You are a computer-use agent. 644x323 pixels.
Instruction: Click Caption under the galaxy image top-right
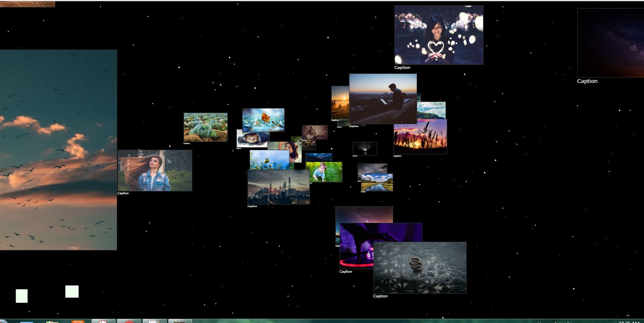587,81
